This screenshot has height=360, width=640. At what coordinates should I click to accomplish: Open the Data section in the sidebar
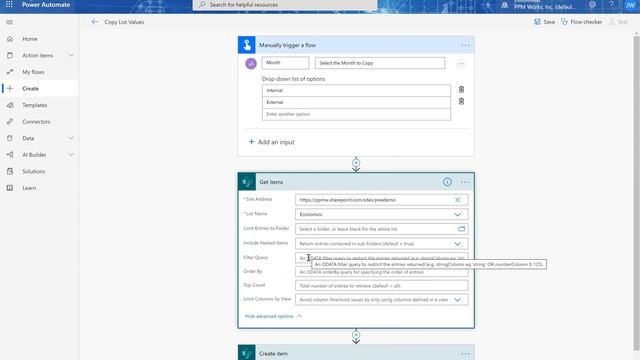click(28, 138)
